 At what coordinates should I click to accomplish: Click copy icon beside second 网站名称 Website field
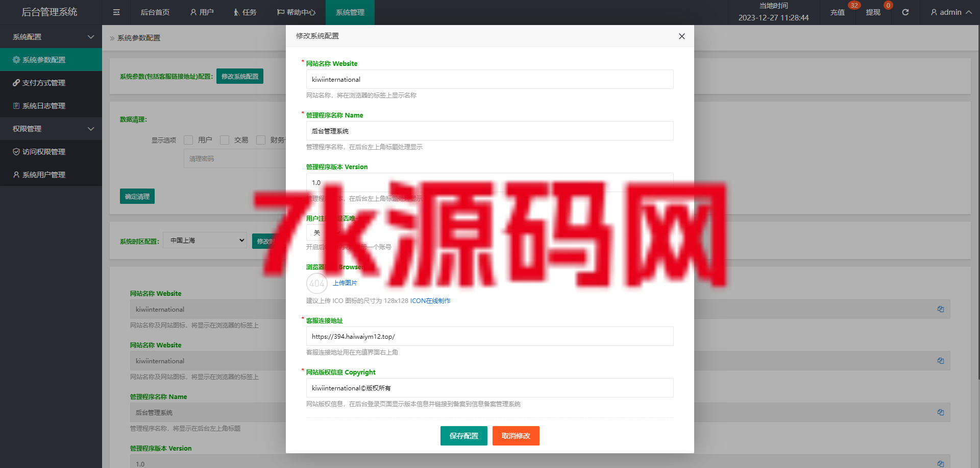[941, 361]
